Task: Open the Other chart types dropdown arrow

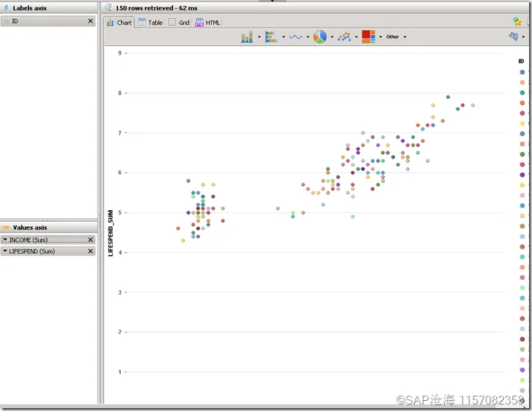Action: pos(405,37)
